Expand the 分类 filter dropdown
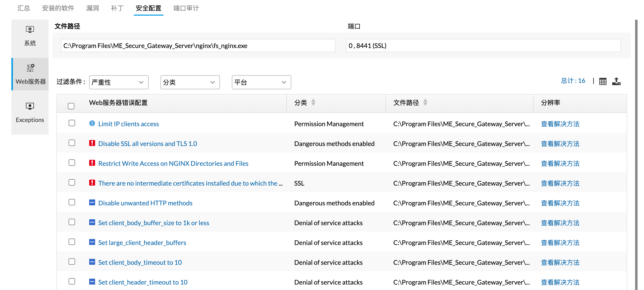 pos(190,82)
